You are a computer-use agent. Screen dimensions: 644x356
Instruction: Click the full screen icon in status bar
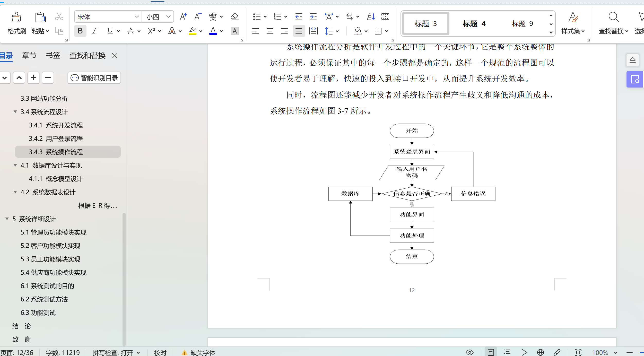tap(578, 352)
